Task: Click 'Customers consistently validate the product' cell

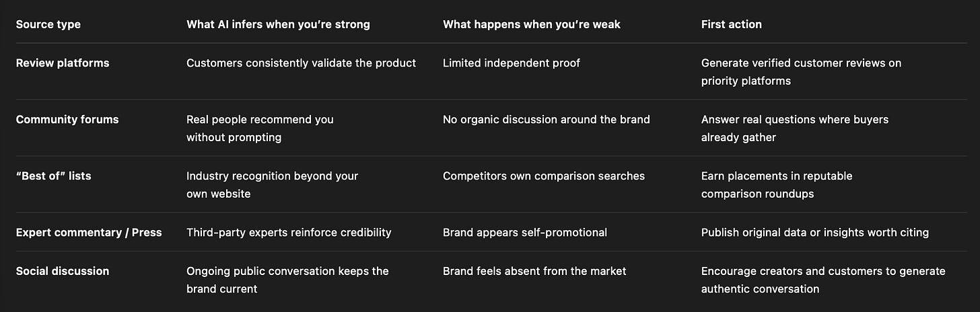Action: pos(301,63)
